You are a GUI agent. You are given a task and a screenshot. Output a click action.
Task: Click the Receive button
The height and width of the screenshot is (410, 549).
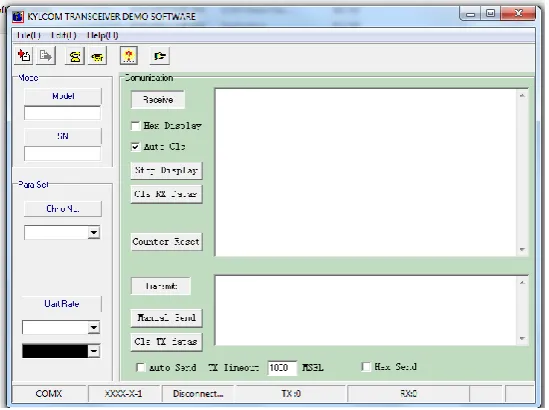point(158,100)
